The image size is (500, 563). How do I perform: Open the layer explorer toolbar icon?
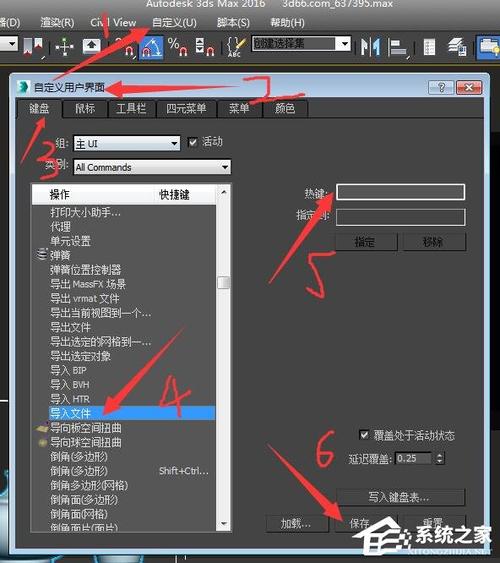[x=429, y=47]
